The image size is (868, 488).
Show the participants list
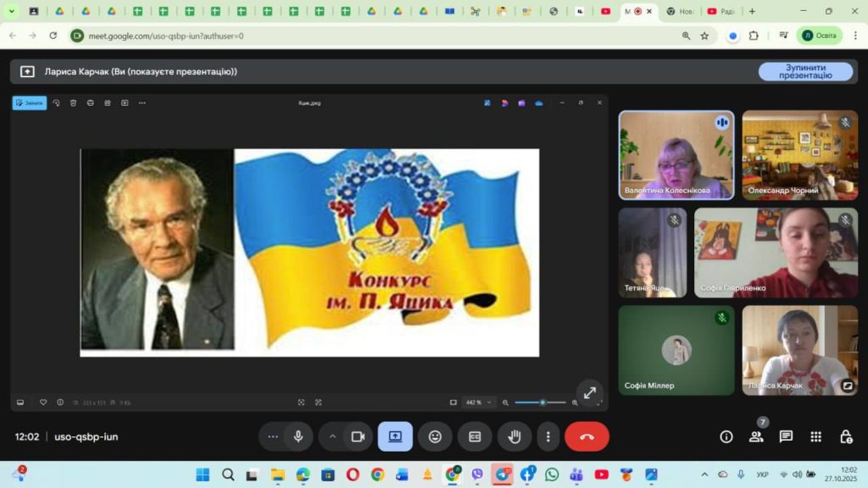coord(756,436)
